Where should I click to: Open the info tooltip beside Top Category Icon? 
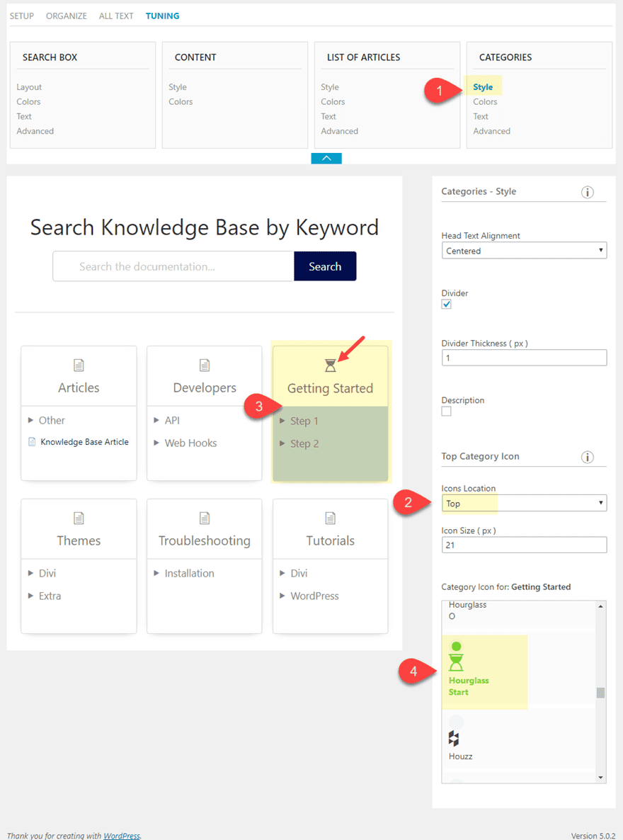[x=588, y=457]
